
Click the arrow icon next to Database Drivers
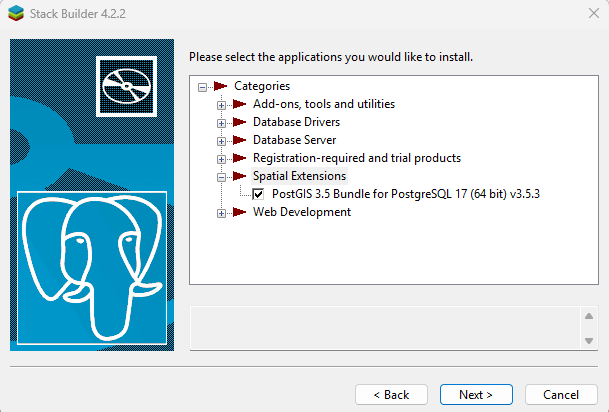pyautogui.click(x=240, y=122)
